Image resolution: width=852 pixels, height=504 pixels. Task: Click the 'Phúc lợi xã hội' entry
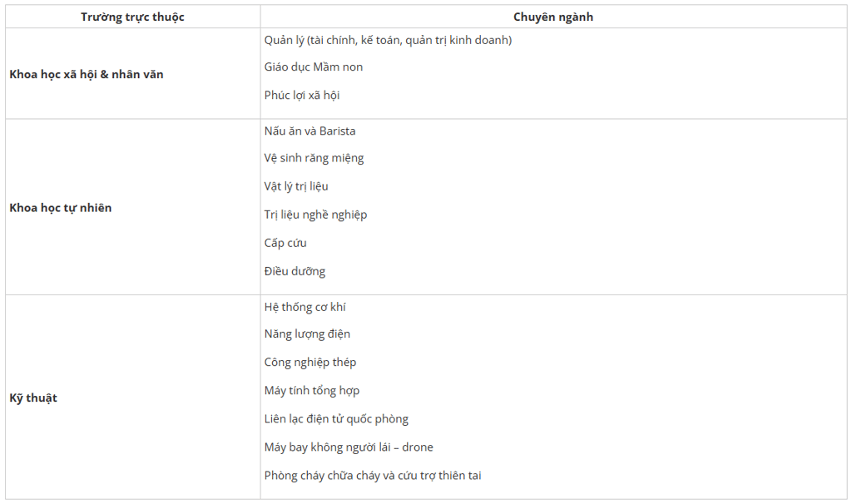302,95
